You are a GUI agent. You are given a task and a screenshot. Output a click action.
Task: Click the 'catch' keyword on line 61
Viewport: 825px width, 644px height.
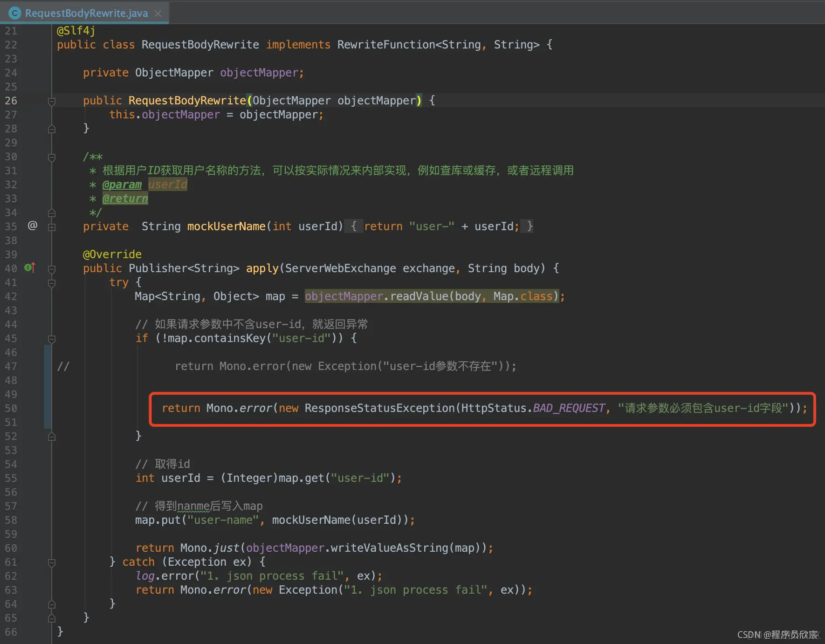point(138,562)
